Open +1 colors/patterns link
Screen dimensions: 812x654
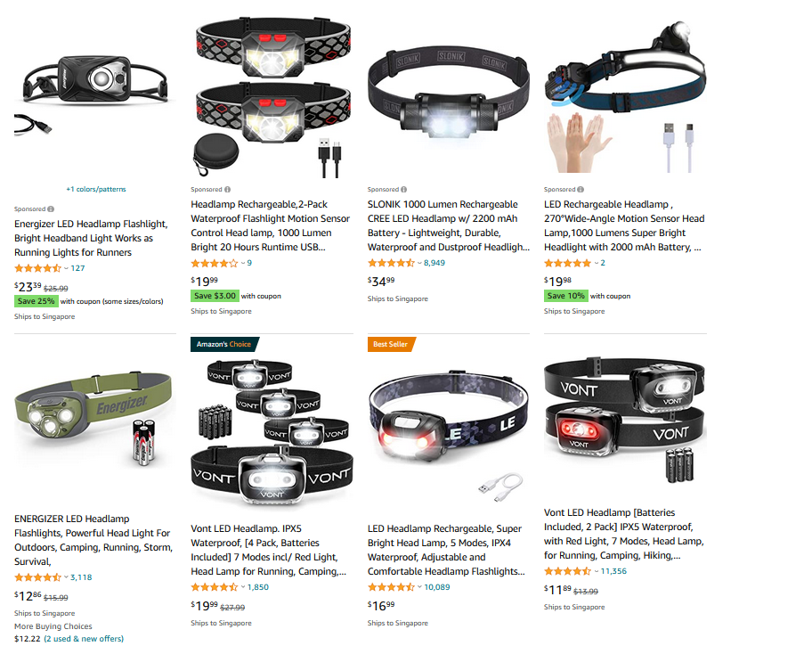96,189
